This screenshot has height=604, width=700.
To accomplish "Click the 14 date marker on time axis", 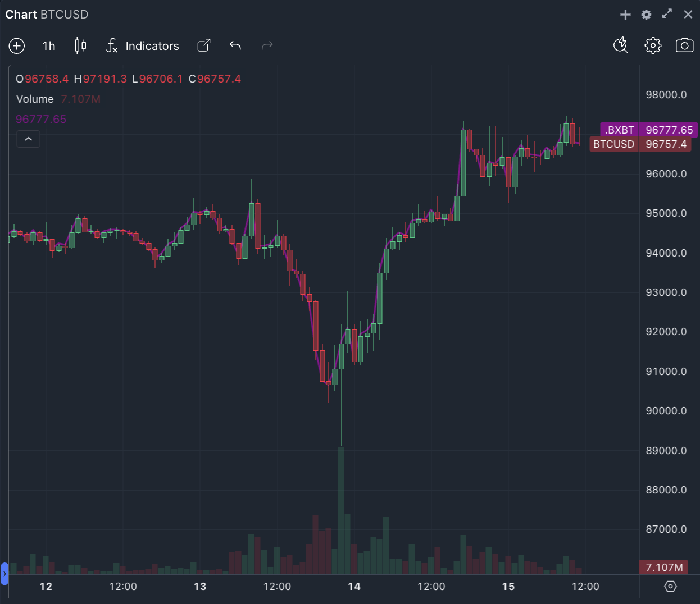I will [x=354, y=587].
